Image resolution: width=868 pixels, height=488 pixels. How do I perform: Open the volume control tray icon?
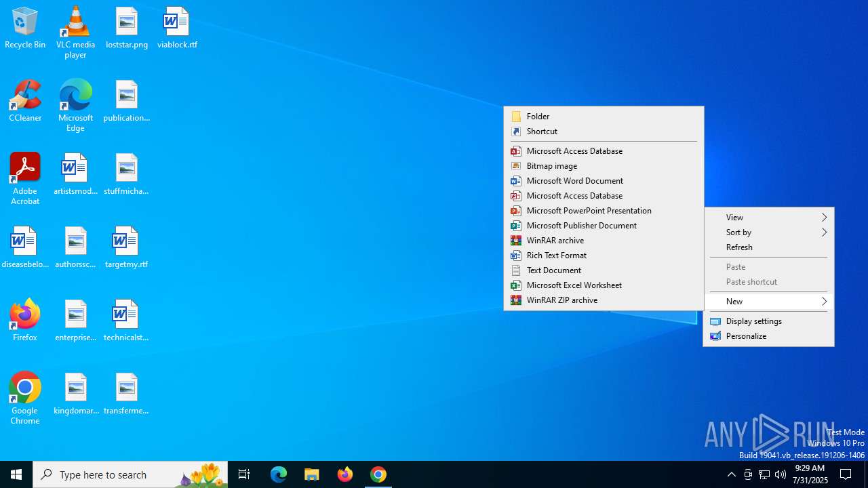(x=781, y=474)
